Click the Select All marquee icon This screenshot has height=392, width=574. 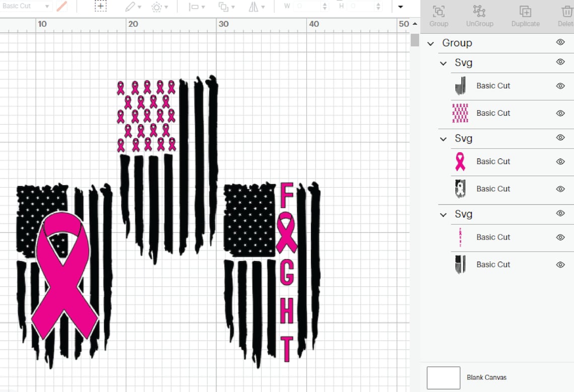100,7
